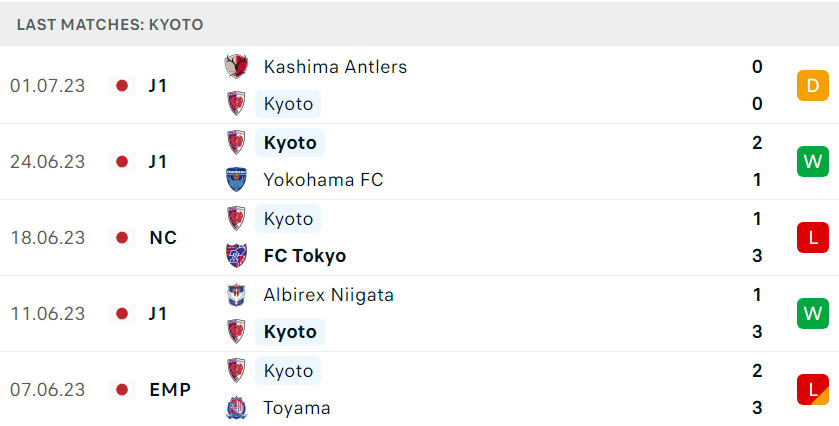Click the Last Matches: Kyoto header
Screen dimensions: 839x426
point(110,25)
